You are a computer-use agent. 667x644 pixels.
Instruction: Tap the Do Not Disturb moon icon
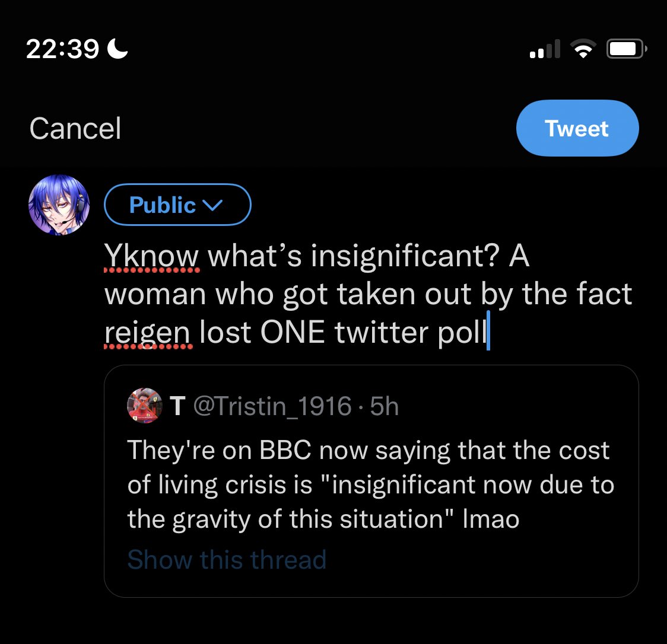(x=117, y=49)
